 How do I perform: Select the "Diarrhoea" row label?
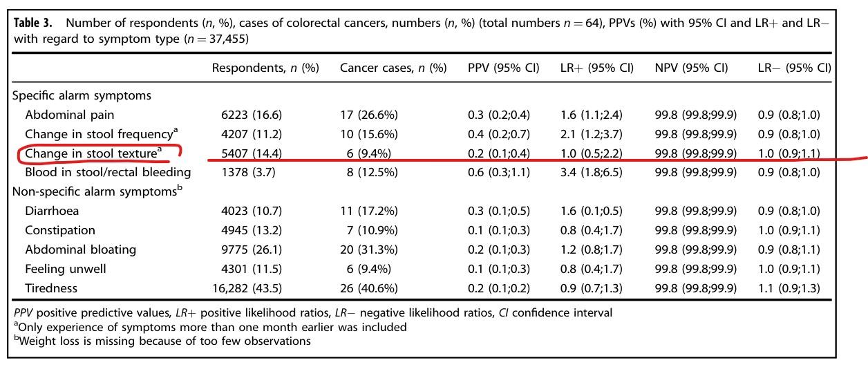coord(50,211)
